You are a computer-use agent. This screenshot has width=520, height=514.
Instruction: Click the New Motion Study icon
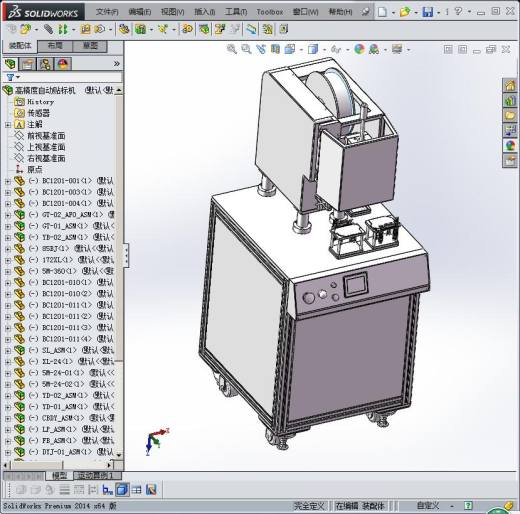tap(187, 29)
